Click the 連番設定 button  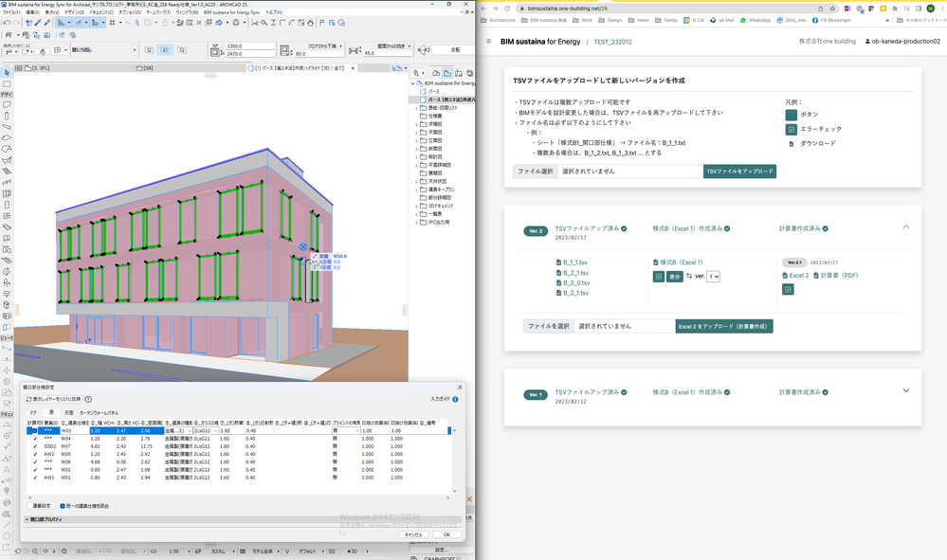tap(41, 506)
